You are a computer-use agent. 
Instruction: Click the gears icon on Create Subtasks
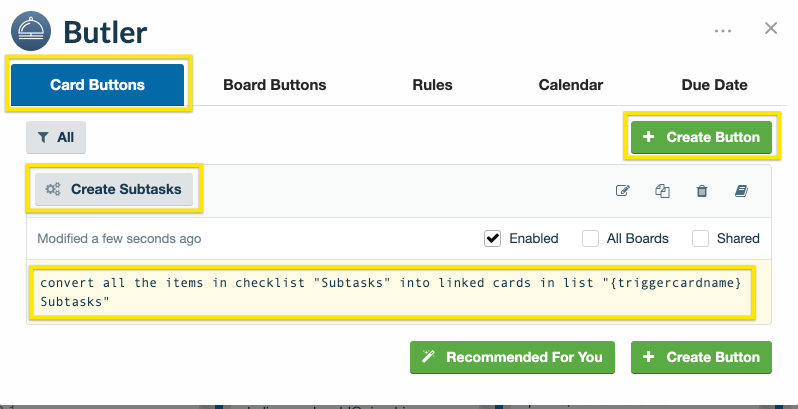[x=52, y=189]
